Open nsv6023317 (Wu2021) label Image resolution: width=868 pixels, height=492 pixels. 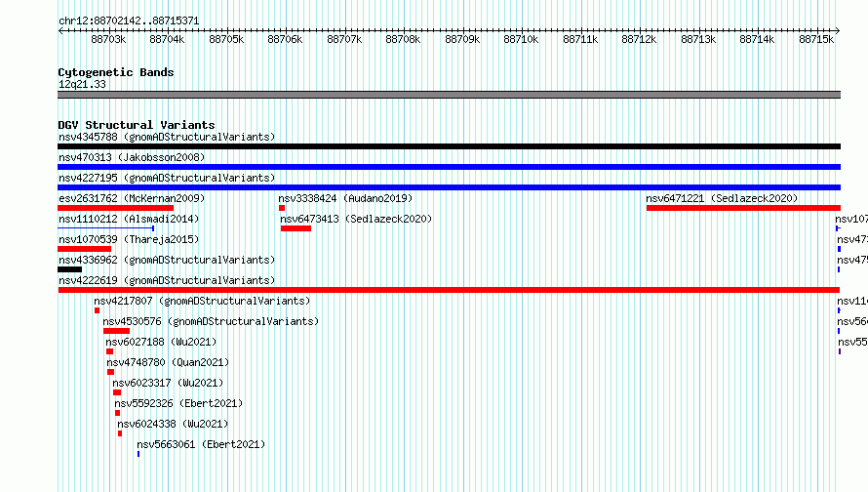pos(168,383)
